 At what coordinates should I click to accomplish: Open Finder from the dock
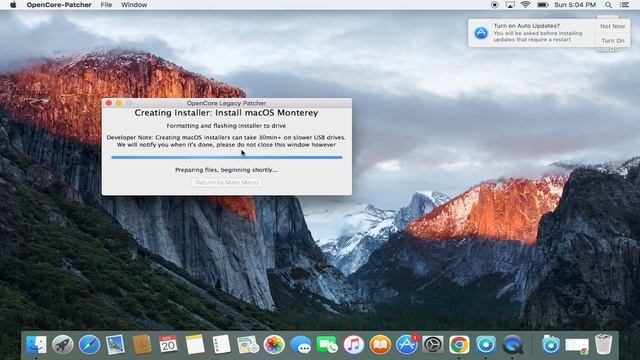[36, 344]
